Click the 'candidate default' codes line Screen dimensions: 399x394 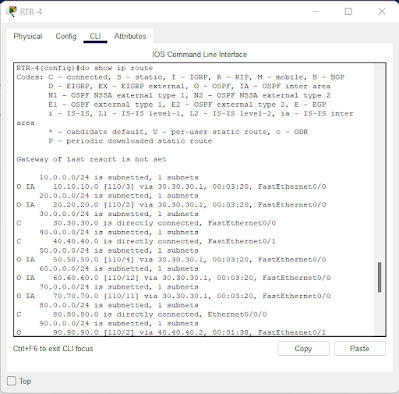178,132
